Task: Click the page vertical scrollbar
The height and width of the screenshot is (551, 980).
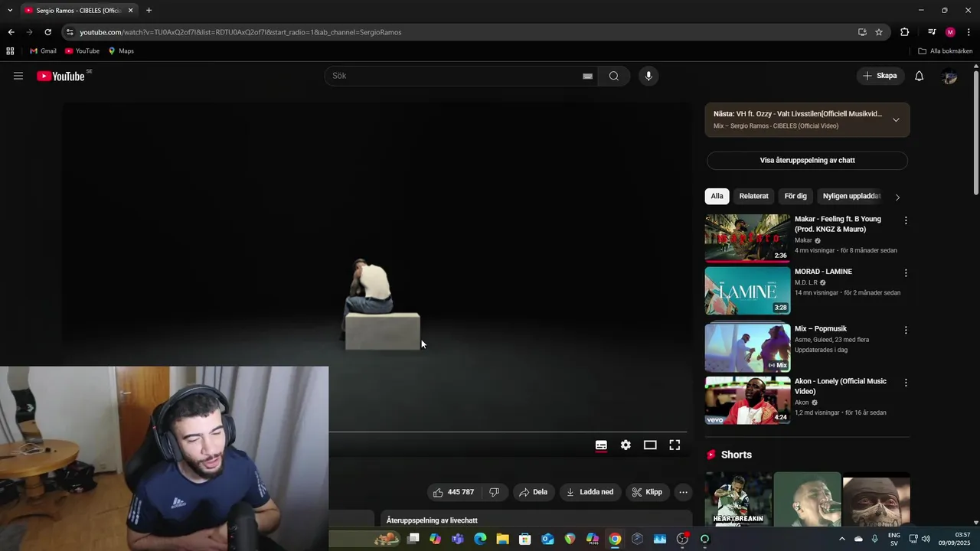Action: 975,132
